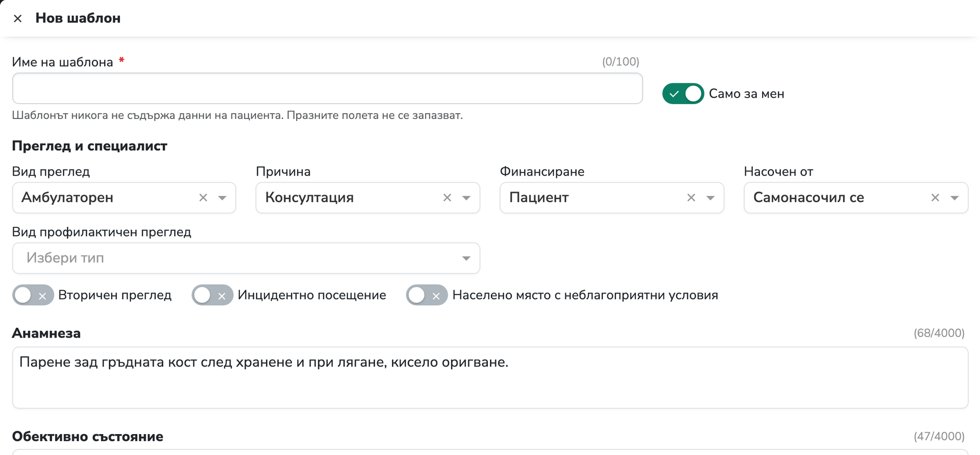
Task: Clear the Консултация selection
Action: (447, 198)
